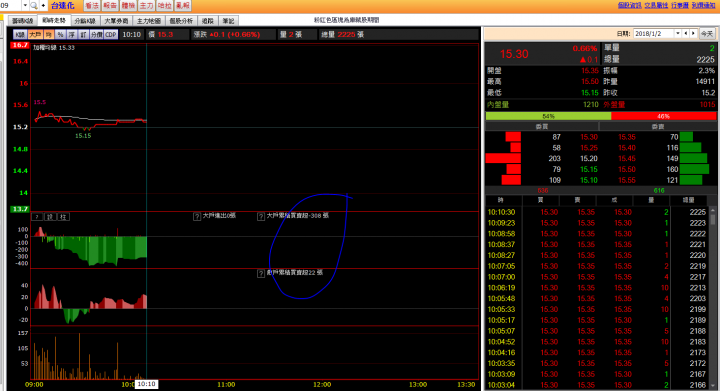The image size is (720, 391).
Task: Click the 16.7 upper limit price label
Action: (20, 45)
